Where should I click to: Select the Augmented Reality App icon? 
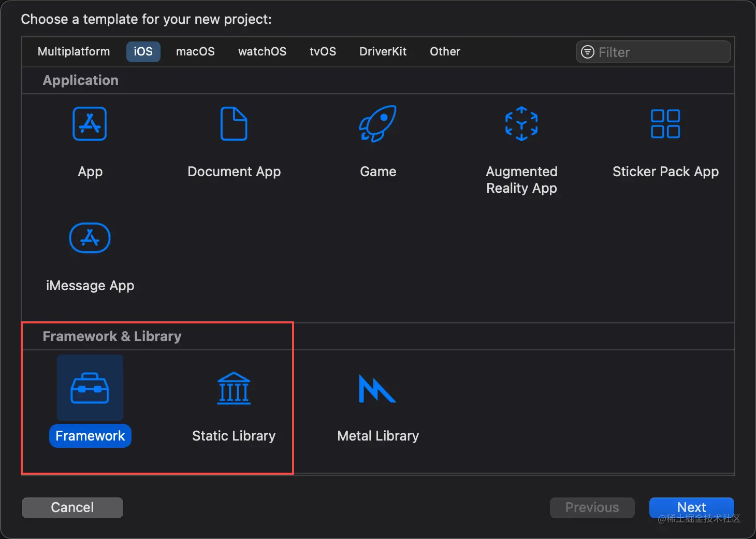pyautogui.click(x=521, y=124)
